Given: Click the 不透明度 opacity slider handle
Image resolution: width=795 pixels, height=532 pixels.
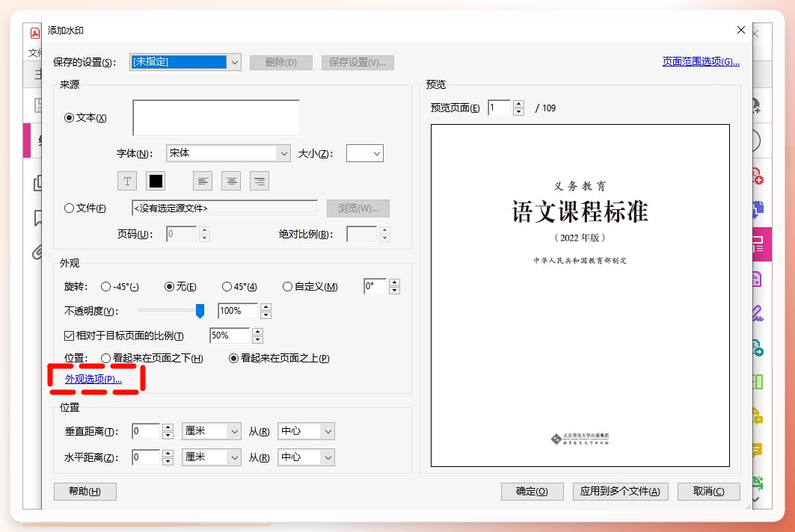Looking at the screenshot, I should [x=200, y=311].
